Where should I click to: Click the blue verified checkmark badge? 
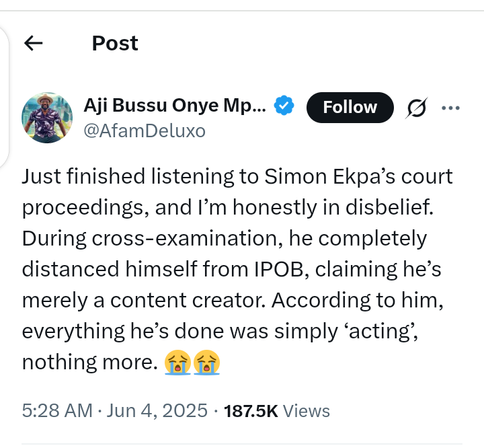[x=285, y=106]
